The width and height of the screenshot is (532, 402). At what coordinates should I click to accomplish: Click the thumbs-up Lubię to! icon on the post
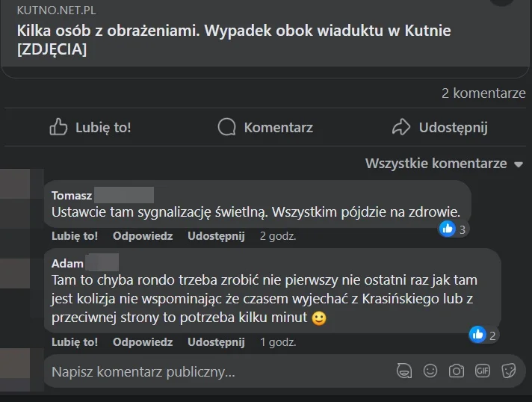[58, 127]
